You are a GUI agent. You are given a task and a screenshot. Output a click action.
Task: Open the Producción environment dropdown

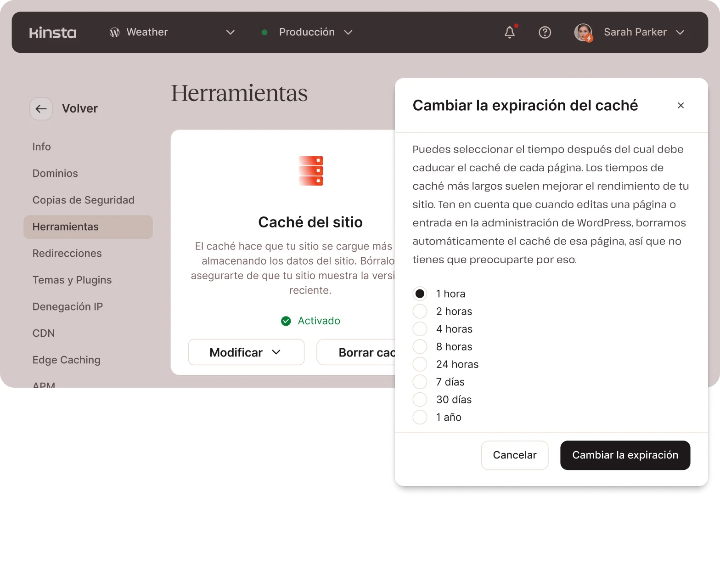point(348,32)
